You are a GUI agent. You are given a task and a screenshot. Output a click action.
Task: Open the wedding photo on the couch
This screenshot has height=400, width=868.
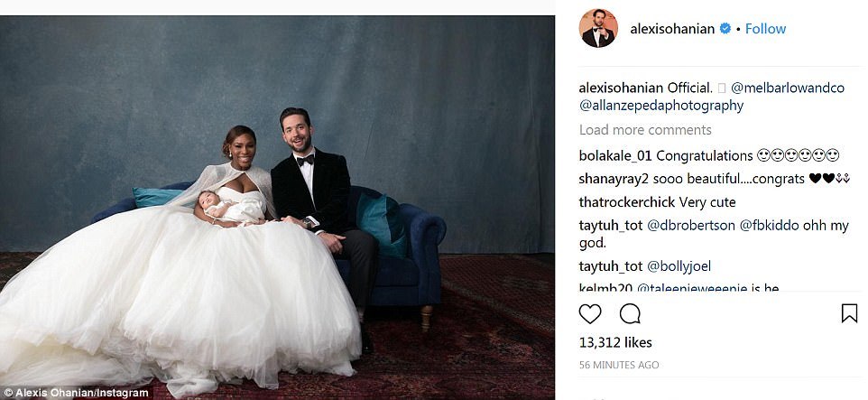(277, 208)
